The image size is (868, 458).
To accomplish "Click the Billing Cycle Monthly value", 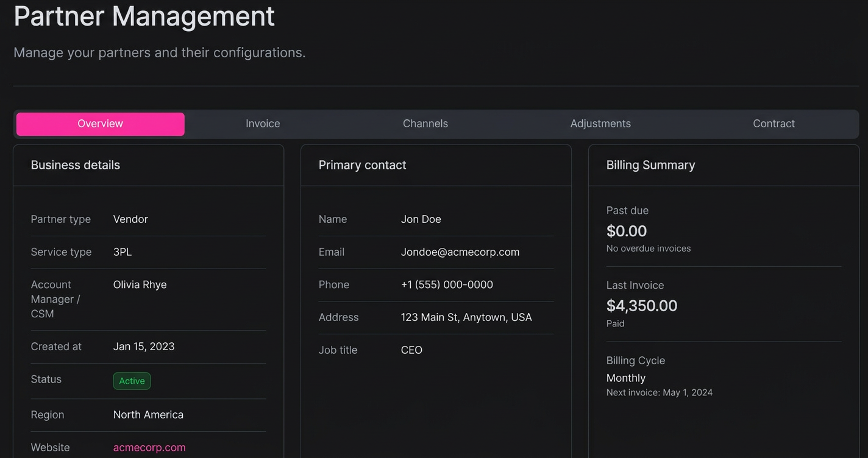I will click(626, 378).
